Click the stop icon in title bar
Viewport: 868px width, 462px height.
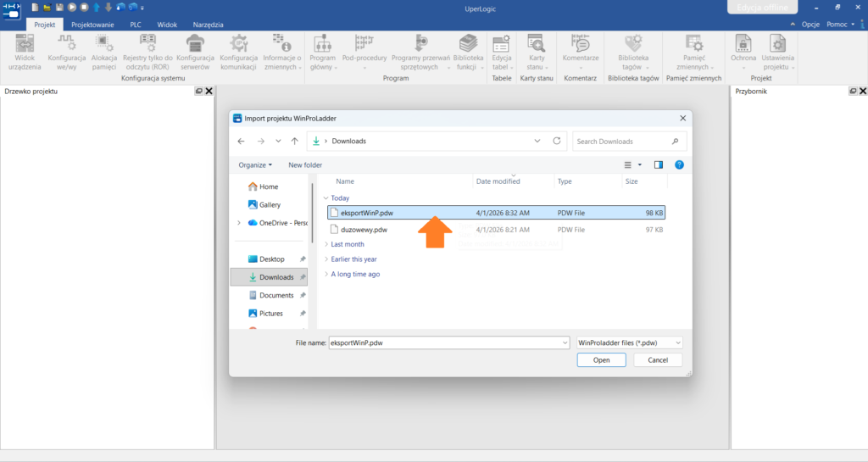pos(84,7)
